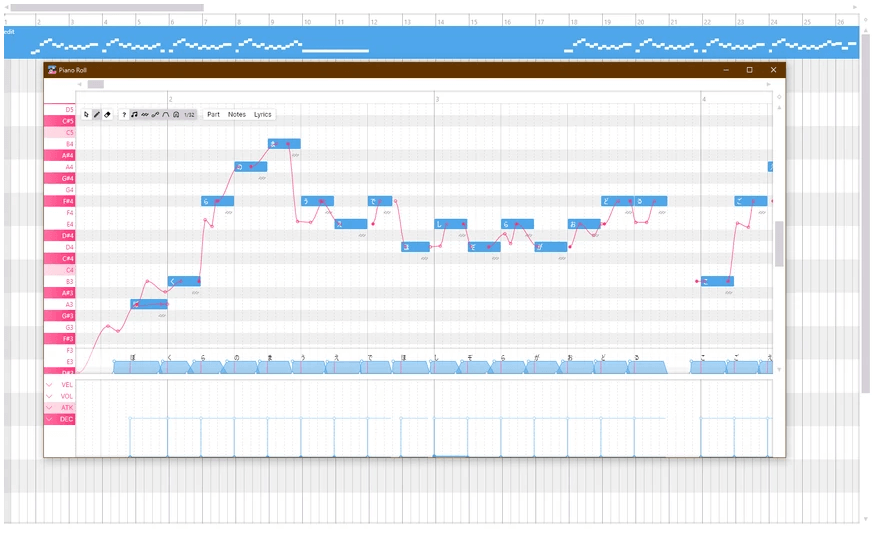
Task: Select the cursor selection tool
Action: pos(86,115)
